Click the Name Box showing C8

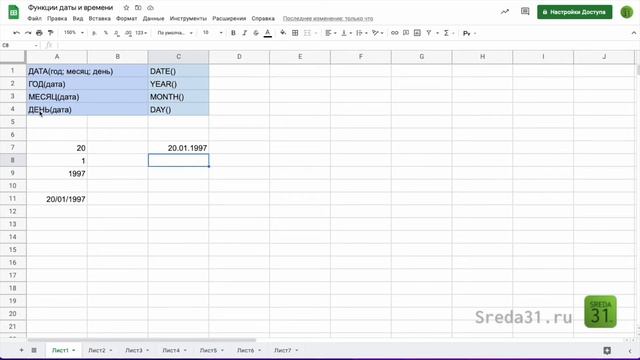click(x=20, y=45)
